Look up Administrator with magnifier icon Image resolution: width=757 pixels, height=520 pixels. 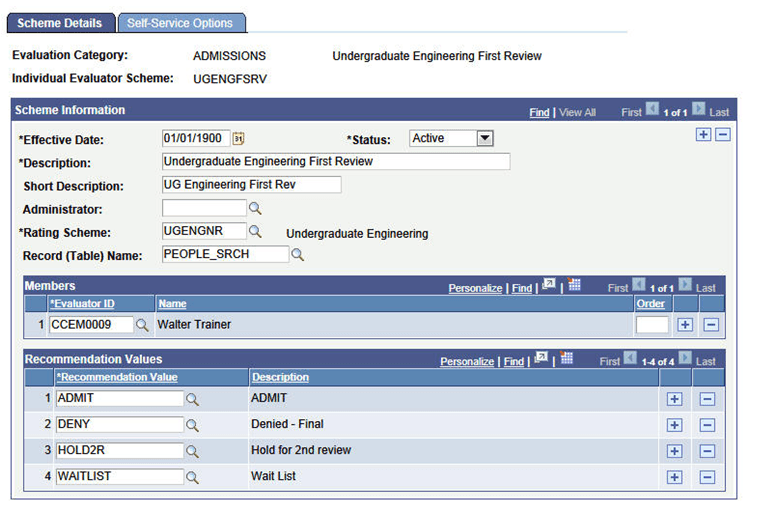point(255,208)
